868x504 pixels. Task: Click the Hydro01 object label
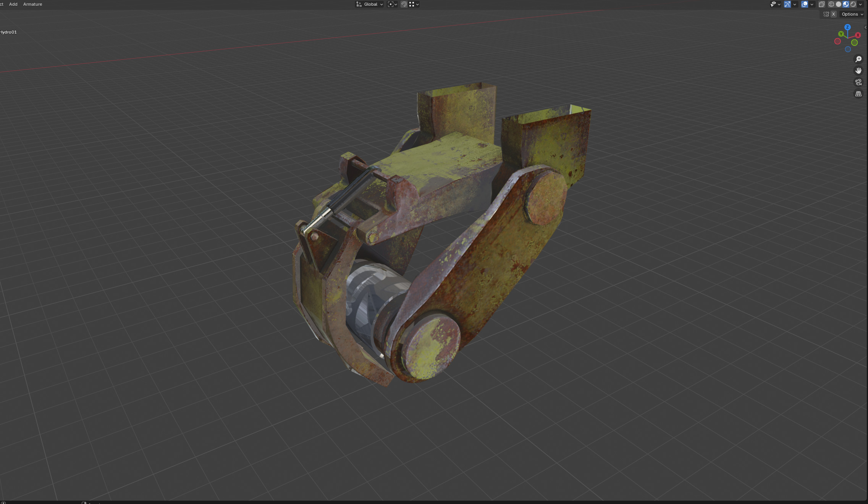click(x=8, y=32)
